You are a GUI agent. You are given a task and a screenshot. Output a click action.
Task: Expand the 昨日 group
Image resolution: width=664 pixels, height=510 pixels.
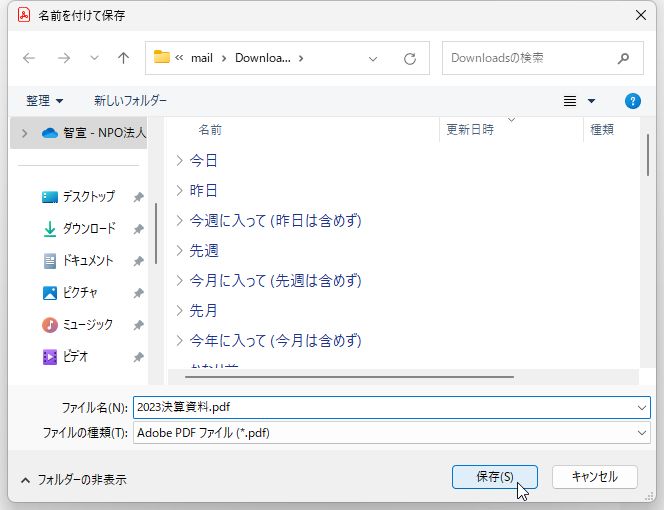[180, 191]
